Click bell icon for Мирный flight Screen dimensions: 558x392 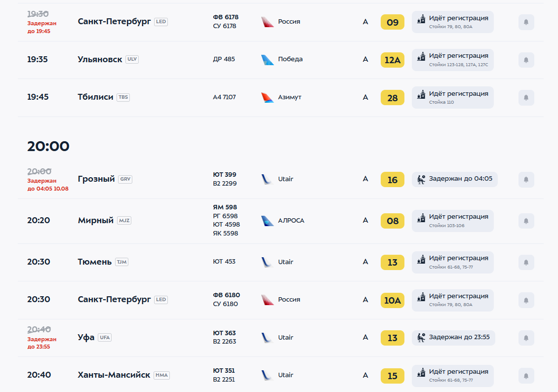tap(526, 221)
